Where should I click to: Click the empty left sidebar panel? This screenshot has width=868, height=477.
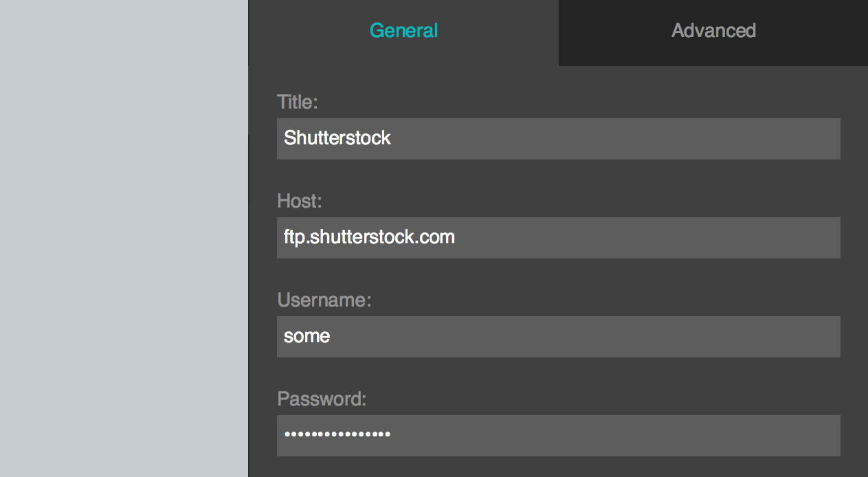point(124,238)
